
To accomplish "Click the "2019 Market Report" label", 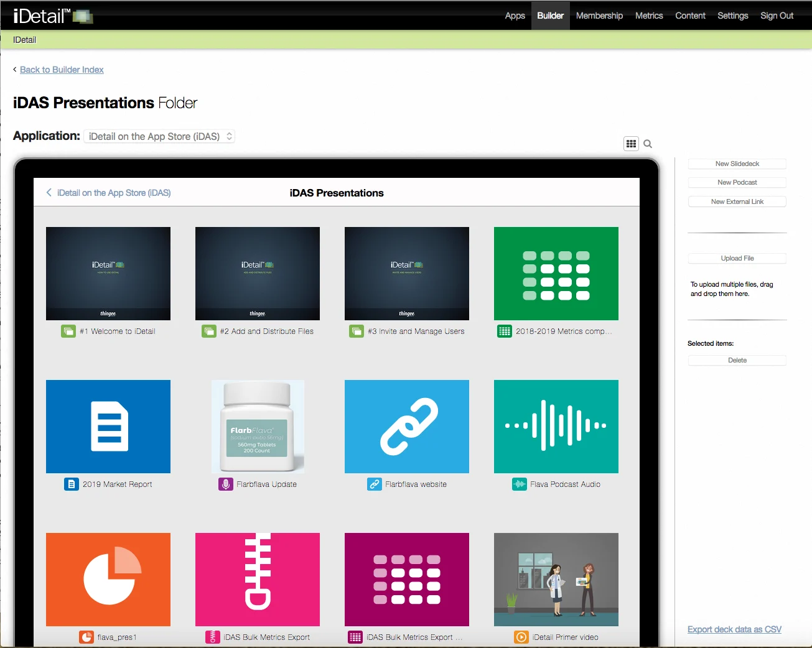I will coord(118,484).
